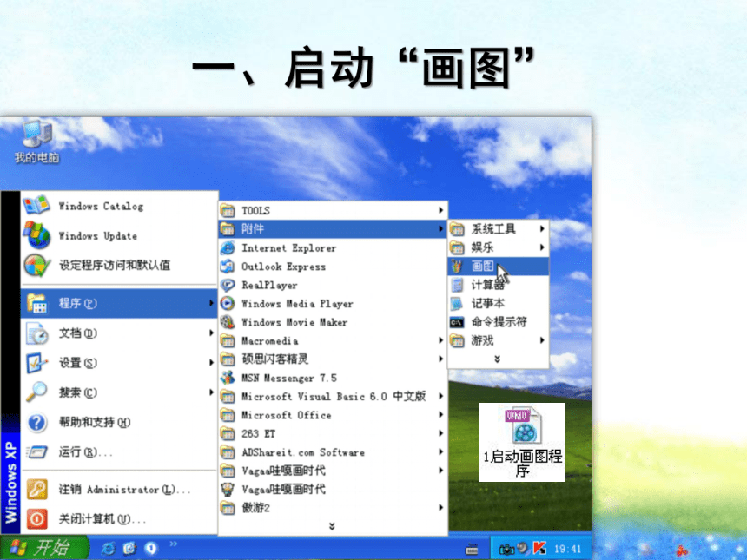Click the Search (搜索) magnifier icon

pos(36,392)
